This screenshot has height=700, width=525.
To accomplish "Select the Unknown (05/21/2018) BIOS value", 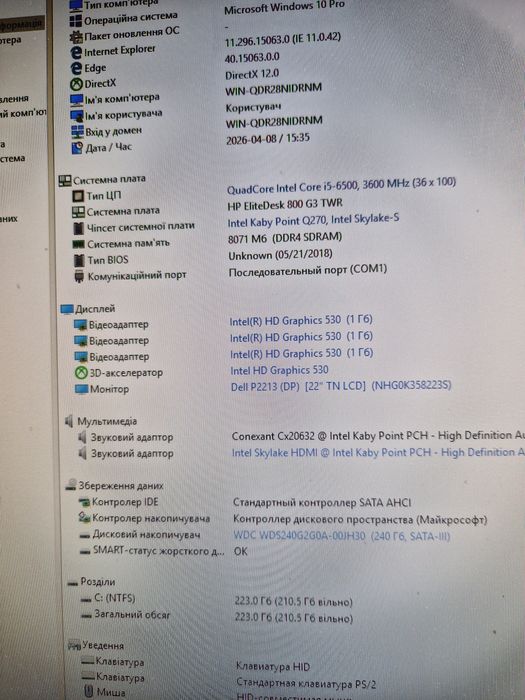I will click(280, 255).
